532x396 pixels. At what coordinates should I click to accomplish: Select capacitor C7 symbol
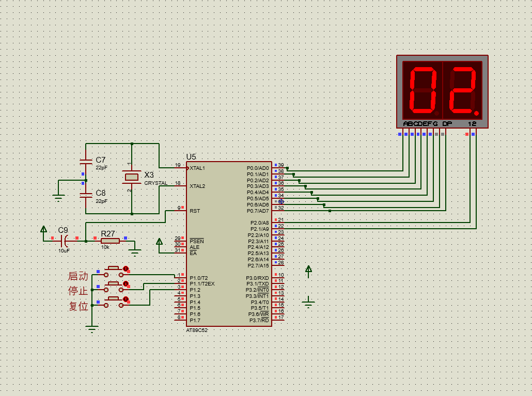tap(86, 162)
